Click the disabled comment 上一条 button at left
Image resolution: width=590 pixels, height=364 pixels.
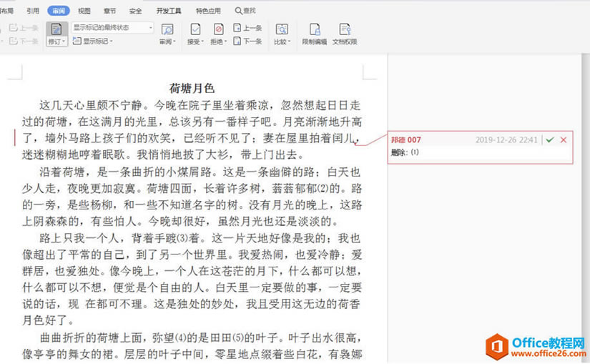coord(24,28)
